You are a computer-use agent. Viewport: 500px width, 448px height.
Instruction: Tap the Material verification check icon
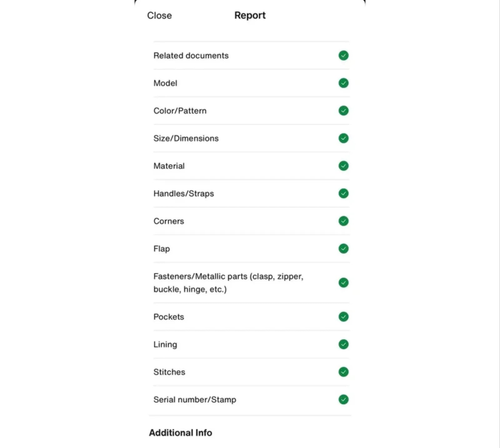click(343, 166)
